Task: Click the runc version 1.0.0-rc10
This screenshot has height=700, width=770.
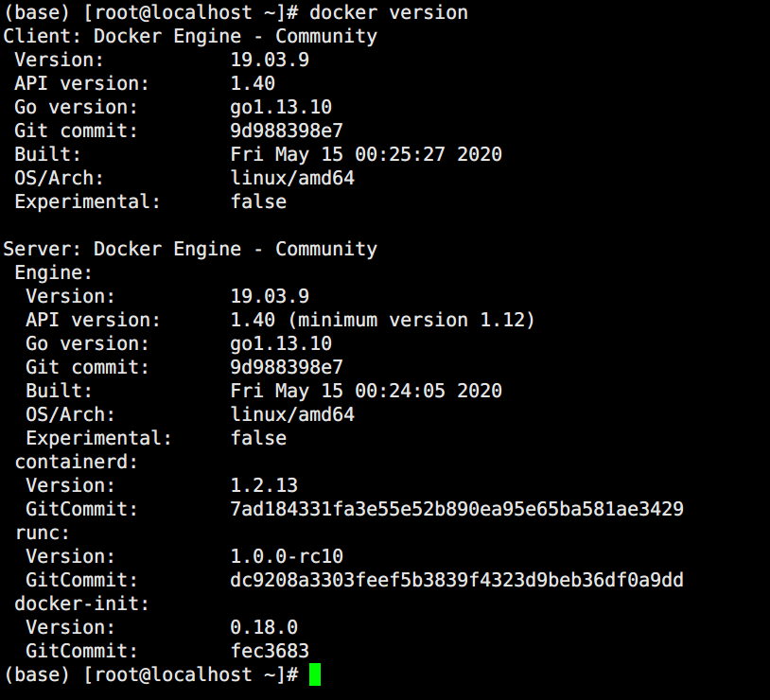Action: coord(287,556)
